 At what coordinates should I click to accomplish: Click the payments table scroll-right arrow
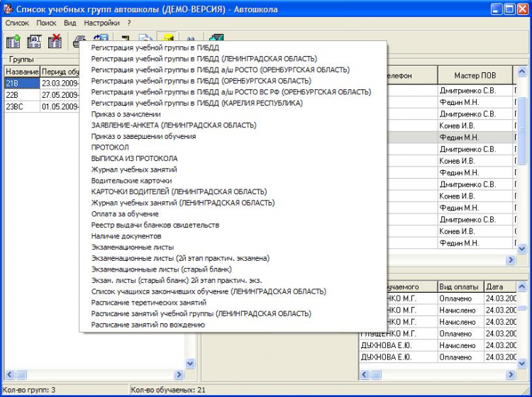pos(511,375)
